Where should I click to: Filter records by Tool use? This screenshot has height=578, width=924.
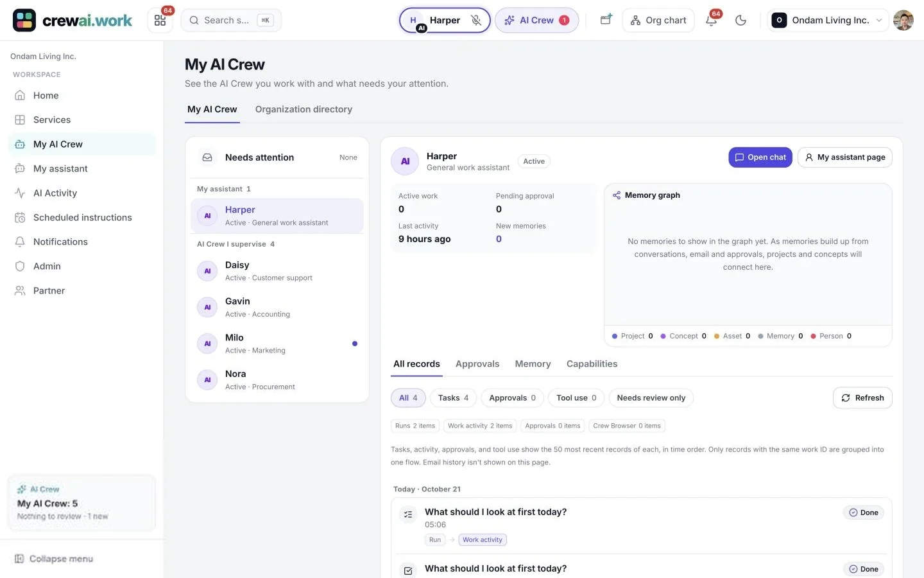(x=576, y=398)
